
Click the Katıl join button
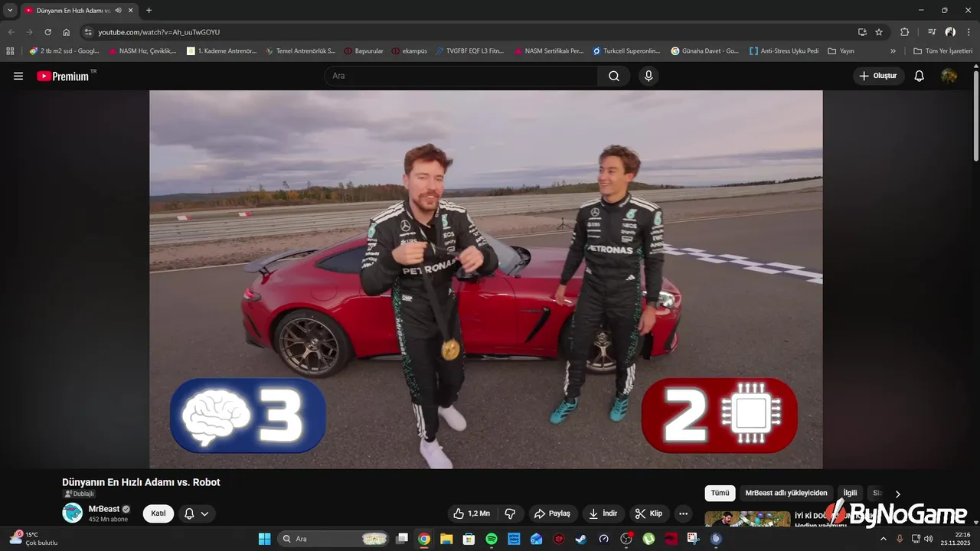pos(158,514)
